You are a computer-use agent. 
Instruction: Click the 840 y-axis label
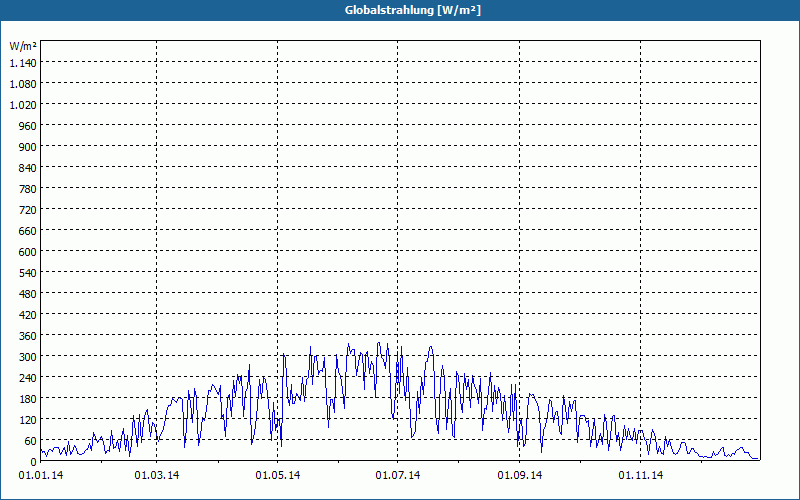tap(29, 168)
